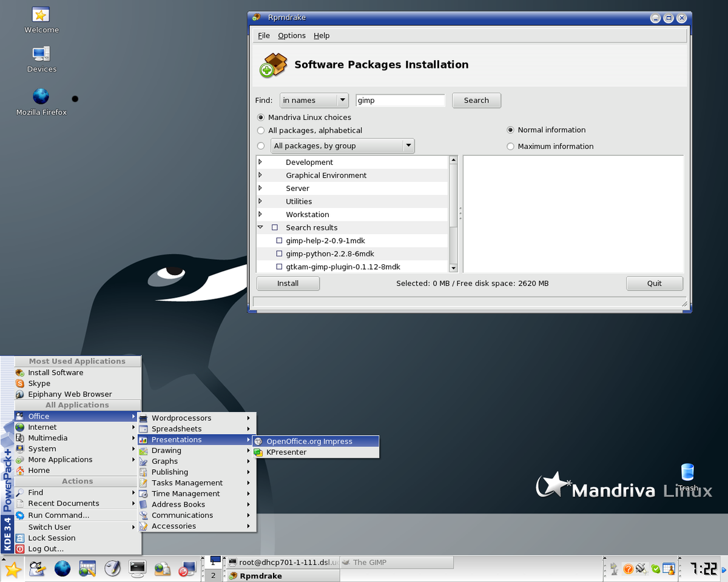The height and width of the screenshot is (582, 728).
Task: Expand the Graphical Environment group
Action: pos(260,175)
